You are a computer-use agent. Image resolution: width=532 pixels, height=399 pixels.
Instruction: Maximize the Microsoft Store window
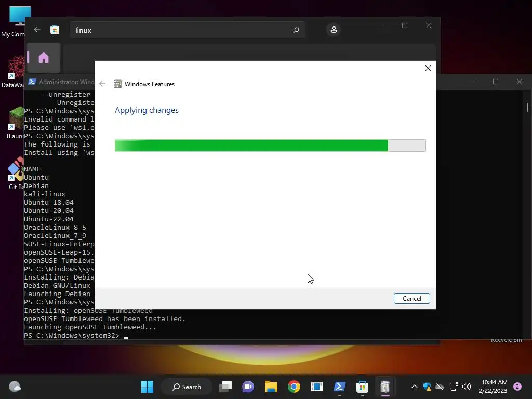(404, 25)
